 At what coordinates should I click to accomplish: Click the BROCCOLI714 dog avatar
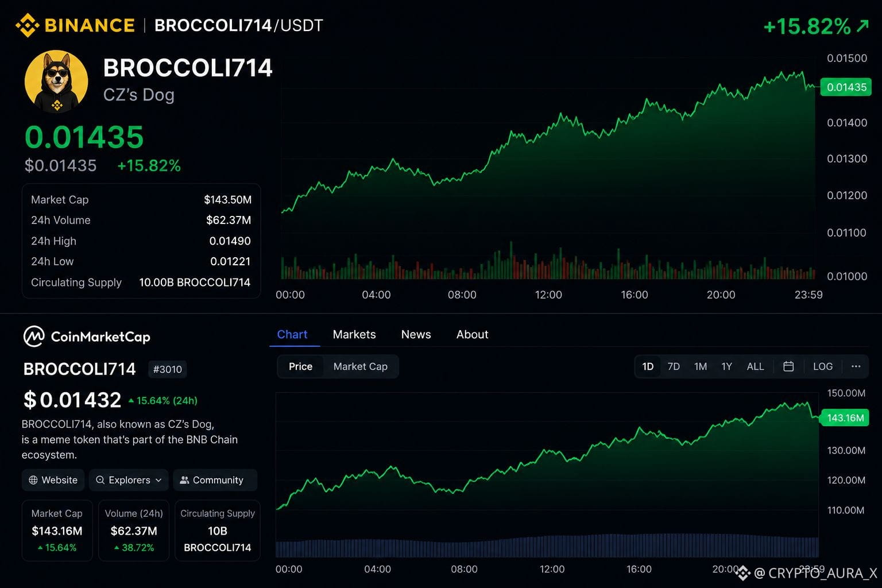(x=56, y=81)
